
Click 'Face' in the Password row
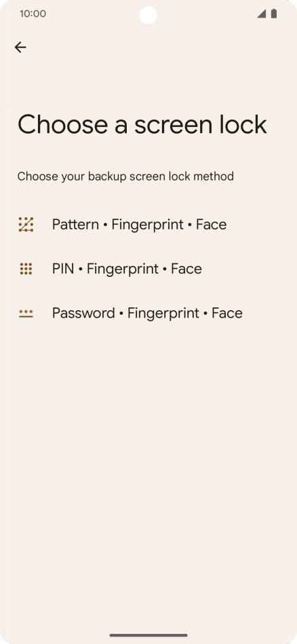[227, 314]
